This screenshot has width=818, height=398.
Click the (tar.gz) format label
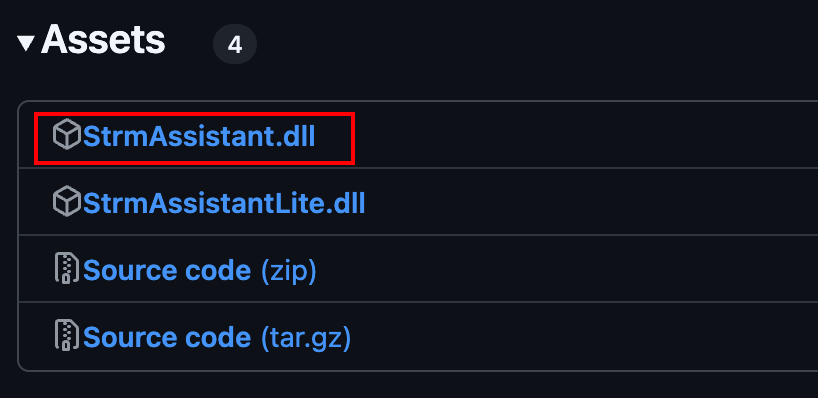[x=306, y=338]
